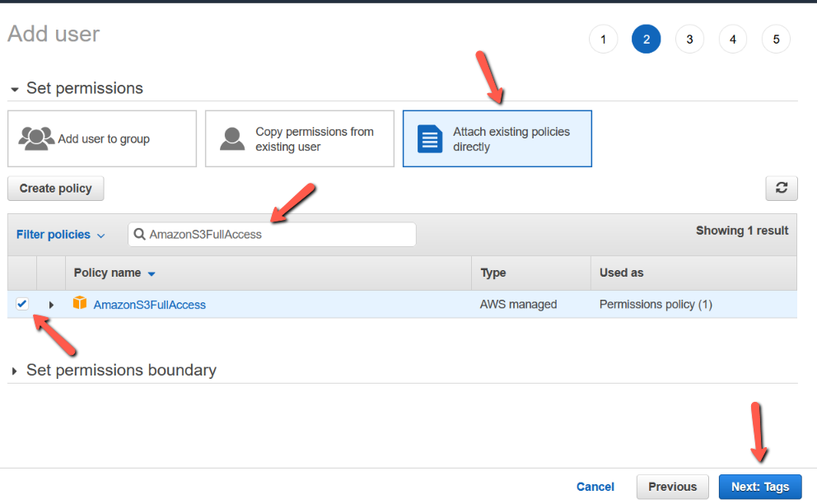
Task: Uncheck the AmazonS3FullAccess policy checkbox
Action: [22, 303]
